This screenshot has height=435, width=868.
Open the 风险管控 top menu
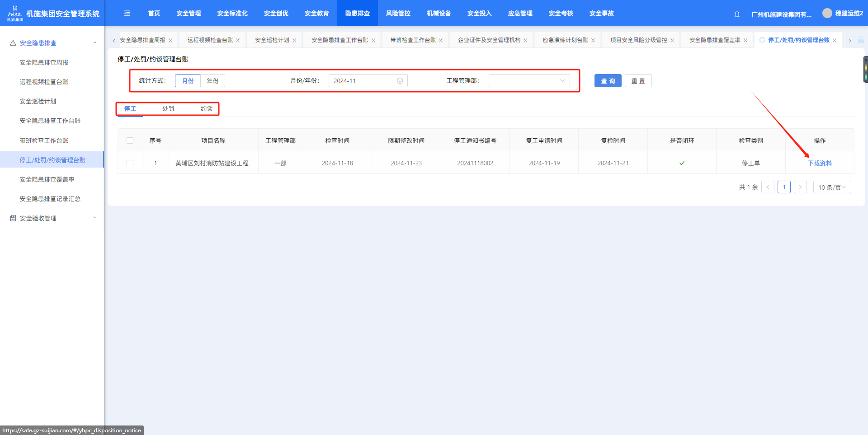[x=398, y=14]
